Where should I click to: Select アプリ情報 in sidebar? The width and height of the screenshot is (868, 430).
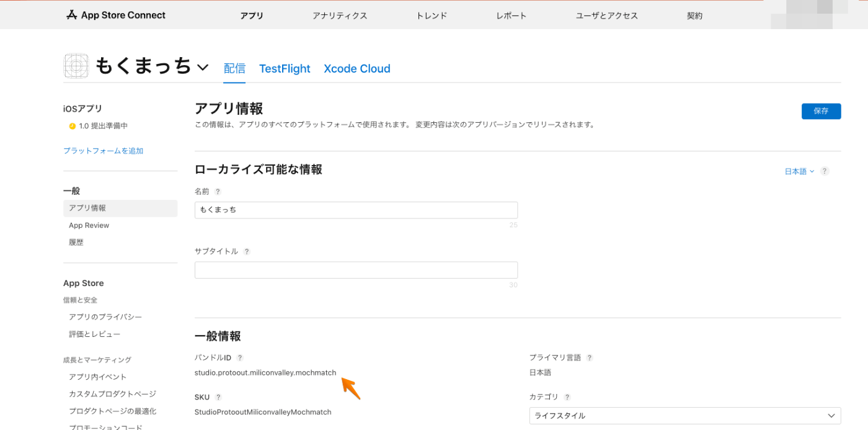coord(120,208)
